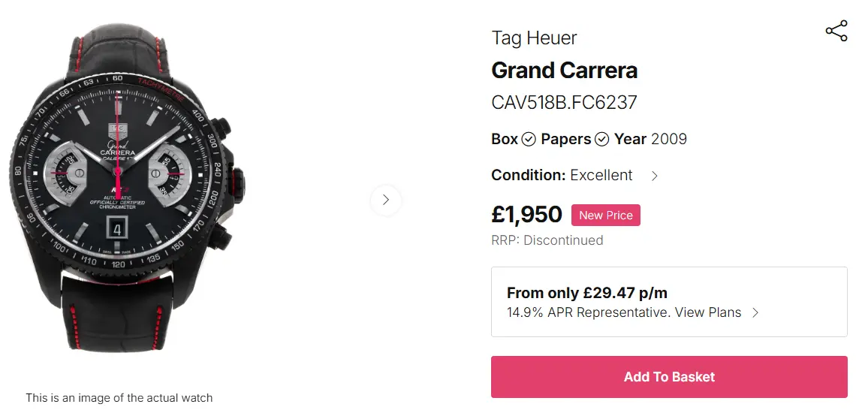This screenshot has height=413, width=868.
Task: Open the View Plans finance link
Action: [708, 312]
